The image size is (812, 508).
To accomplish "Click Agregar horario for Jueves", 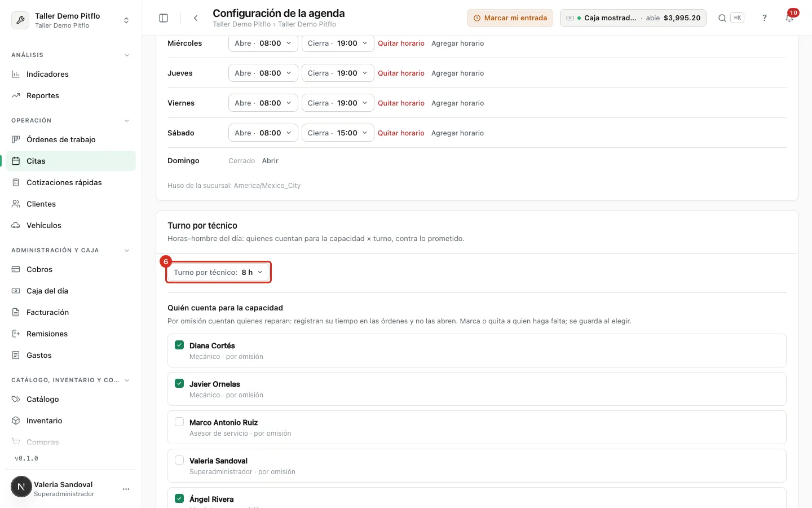I will [x=457, y=73].
